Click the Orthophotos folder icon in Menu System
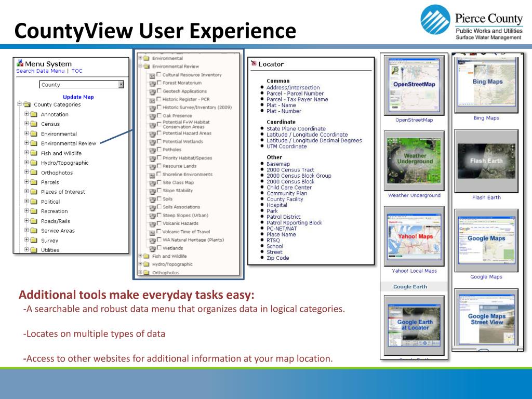The height and width of the screenshot is (399, 532). (x=34, y=172)
